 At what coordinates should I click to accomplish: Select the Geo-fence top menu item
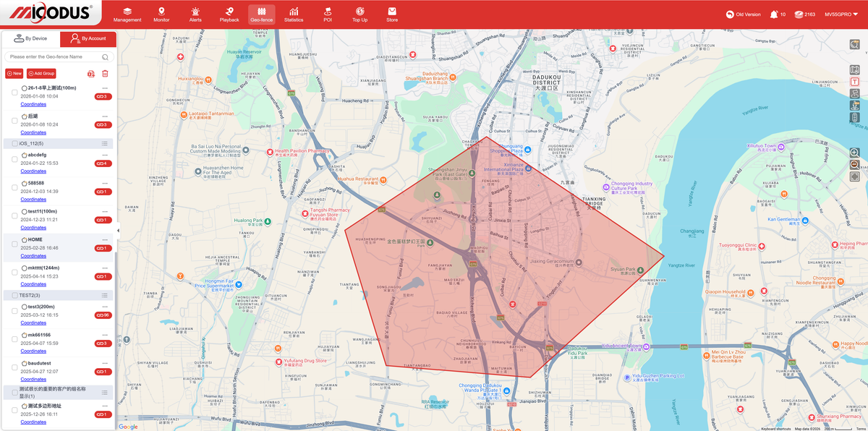click(x=261, y=14)
